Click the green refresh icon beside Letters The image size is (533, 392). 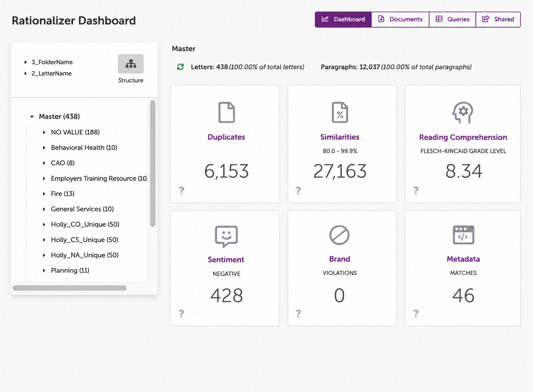pos(180,67)
